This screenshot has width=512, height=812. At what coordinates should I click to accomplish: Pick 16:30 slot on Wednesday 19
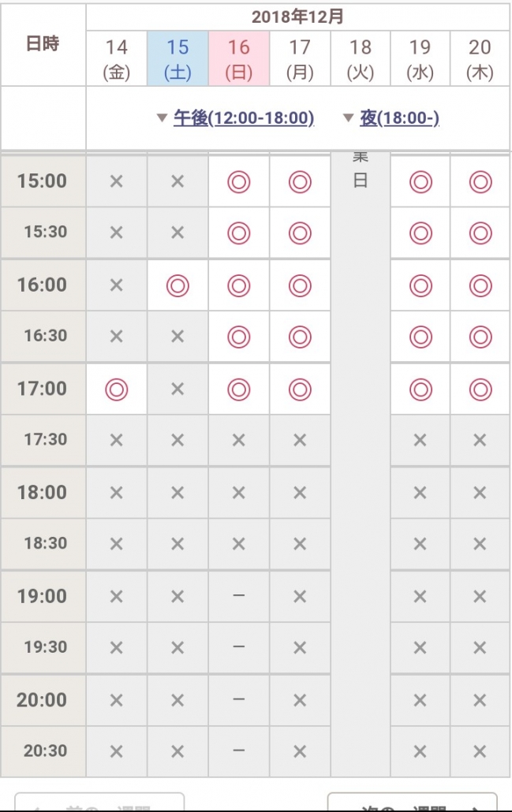420,337
